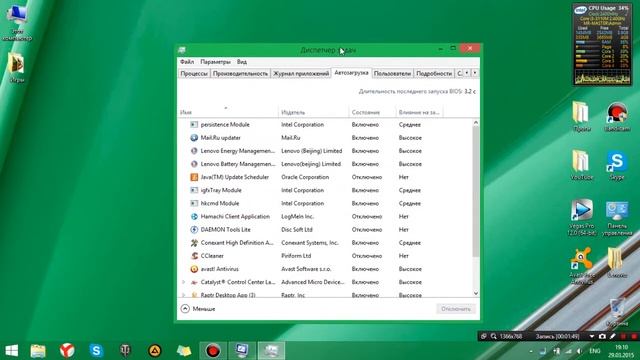
Task: Click the scrollbar up arrow
Action: pyautogui.click(x=476, y=123)
